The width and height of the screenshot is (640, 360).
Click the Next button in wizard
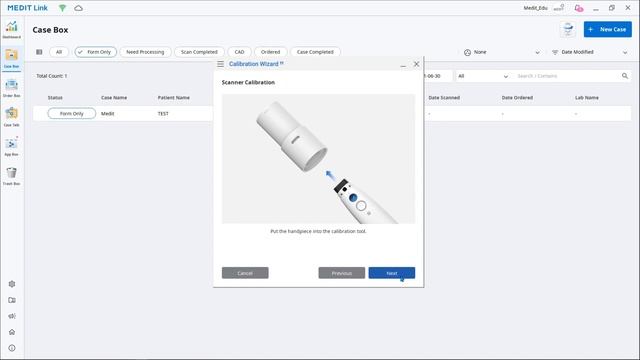[x=391, y=273]
